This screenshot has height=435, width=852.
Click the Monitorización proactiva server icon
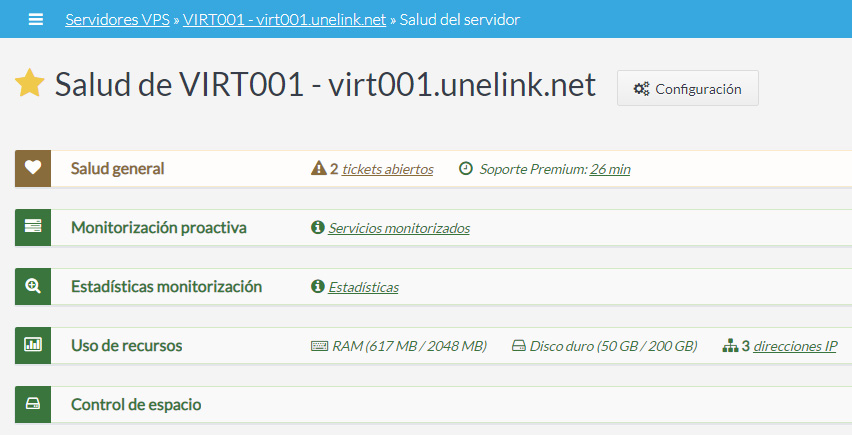coord(33,228)
